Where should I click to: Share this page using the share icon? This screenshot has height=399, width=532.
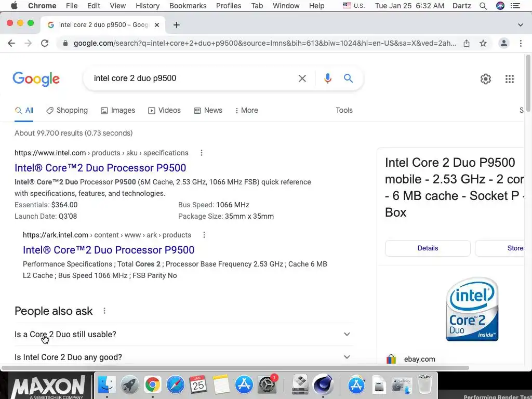(467, 43)
